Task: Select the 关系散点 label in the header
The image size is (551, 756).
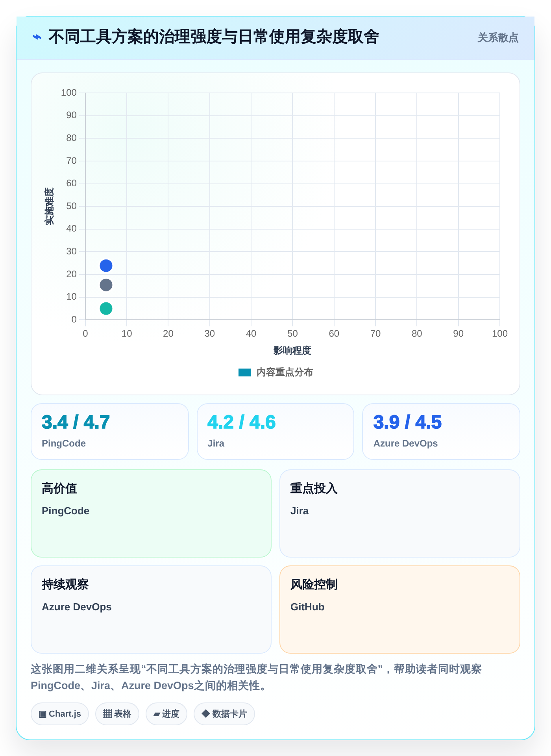Action: tap(498, 38)
